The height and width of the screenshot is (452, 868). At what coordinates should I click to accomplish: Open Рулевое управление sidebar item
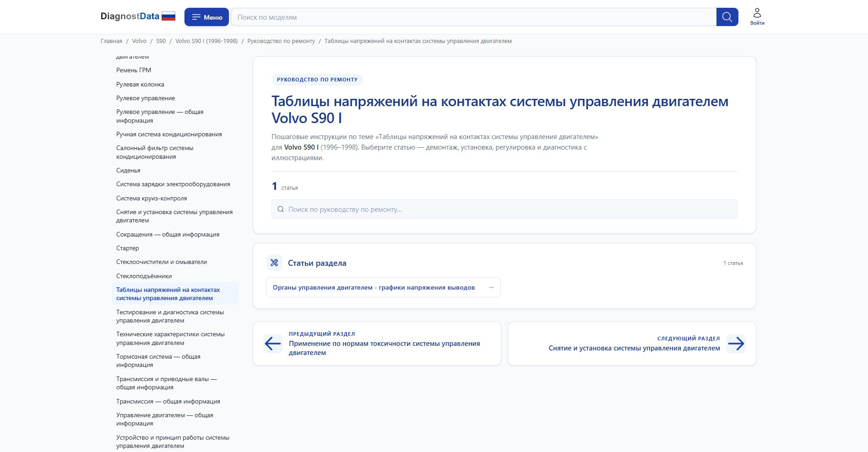tap(146, 98)
